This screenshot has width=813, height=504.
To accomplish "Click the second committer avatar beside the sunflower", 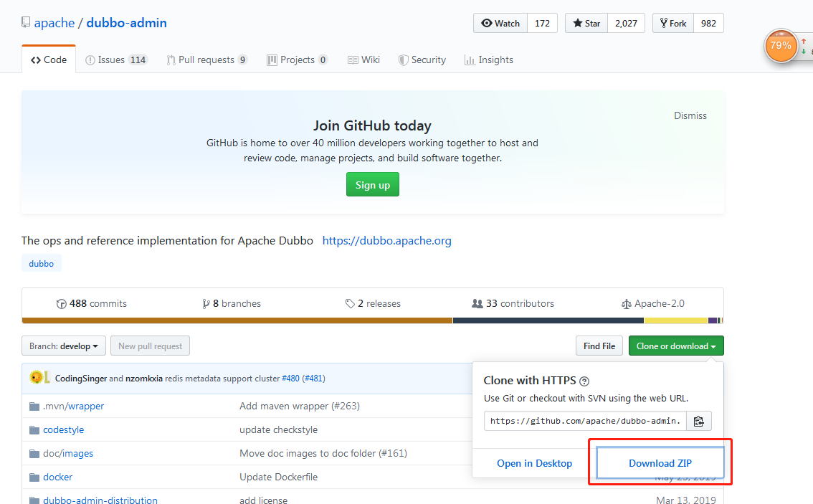I will 47,378.
